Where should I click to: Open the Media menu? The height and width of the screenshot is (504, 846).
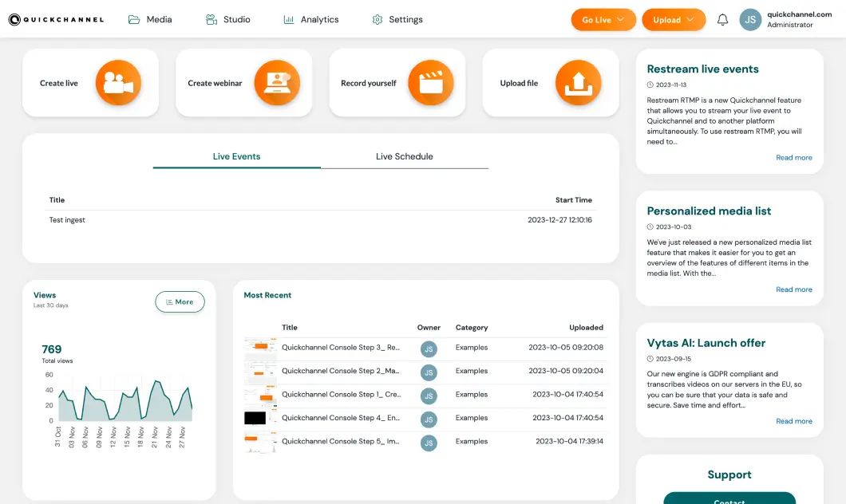point(150,19)
